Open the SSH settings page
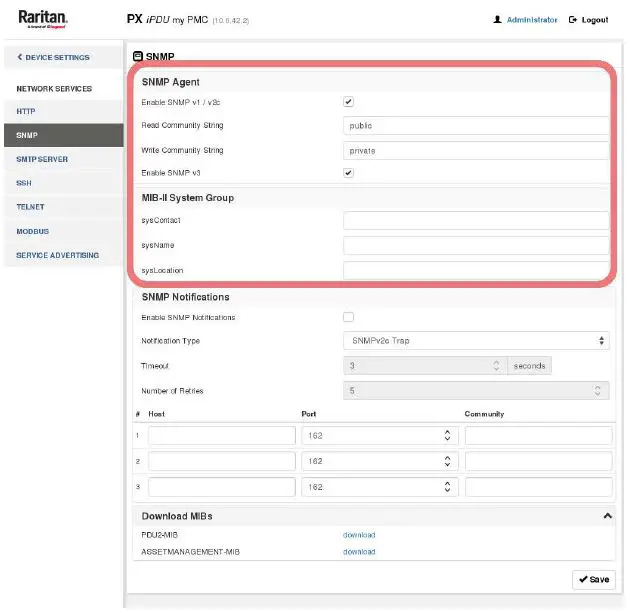The image size is (630, 613). [63, 183]
